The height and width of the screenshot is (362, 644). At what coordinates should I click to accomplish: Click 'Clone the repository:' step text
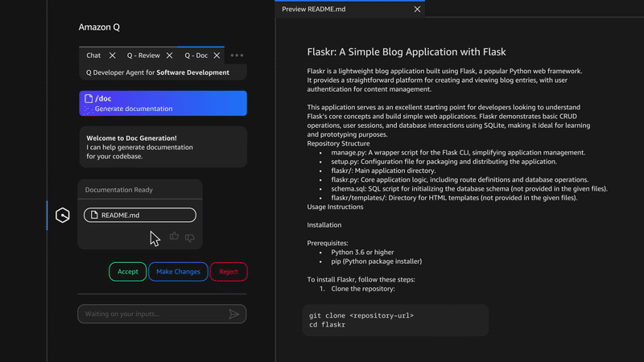(363, 289)
